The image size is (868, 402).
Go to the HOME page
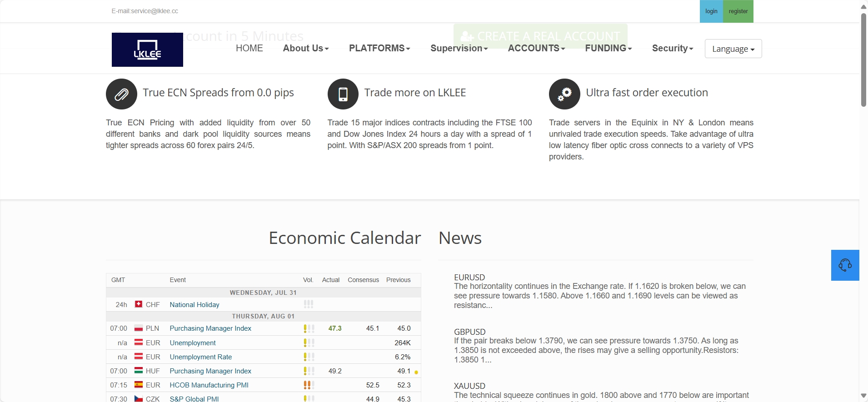[249, 48]
